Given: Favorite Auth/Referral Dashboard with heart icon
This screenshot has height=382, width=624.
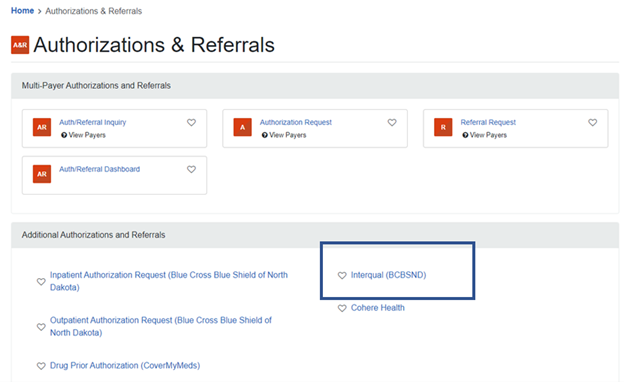Looking at the screenshot, I should [x=191, y=169].
